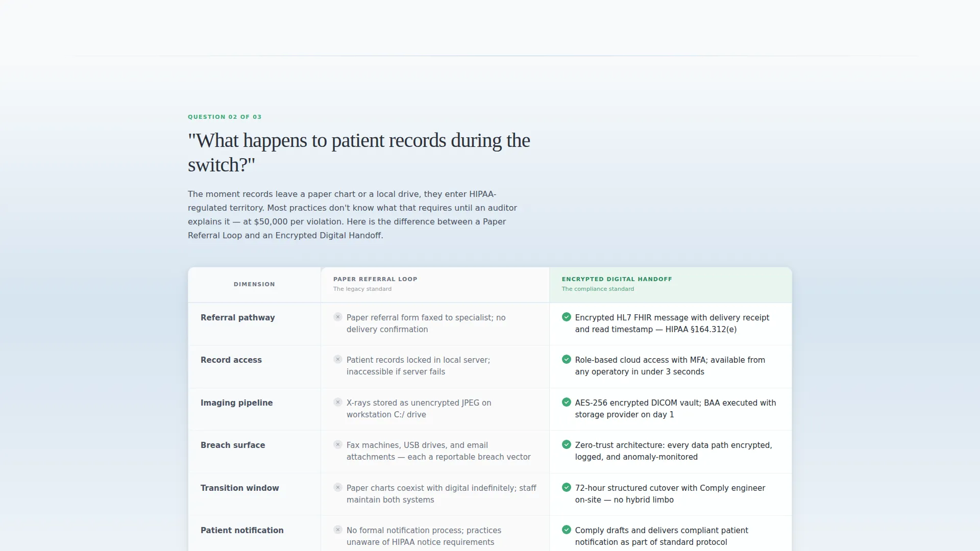The width and height of the screenshot is (980, 551).
Task: Click green checkmark beside Encrypted HL7 FHIR message
Action: [566, 317]
